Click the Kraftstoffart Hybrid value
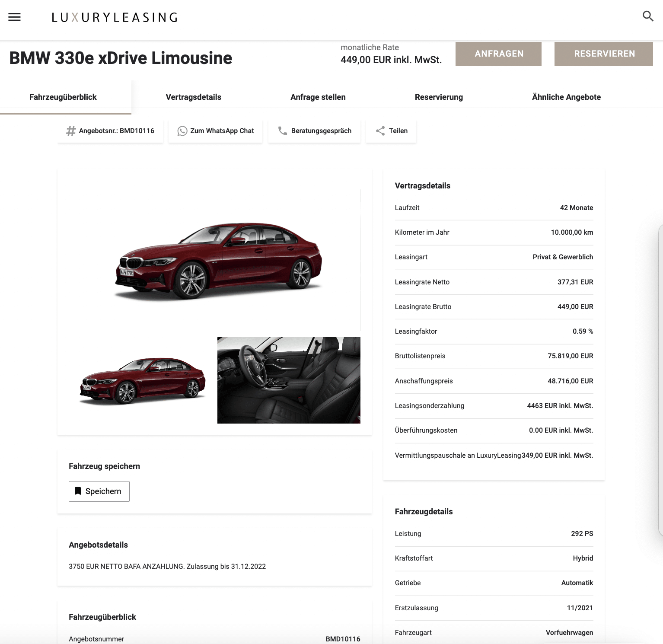Image resolution: width=663 pixels, height=644 pixels. point(583,558)
